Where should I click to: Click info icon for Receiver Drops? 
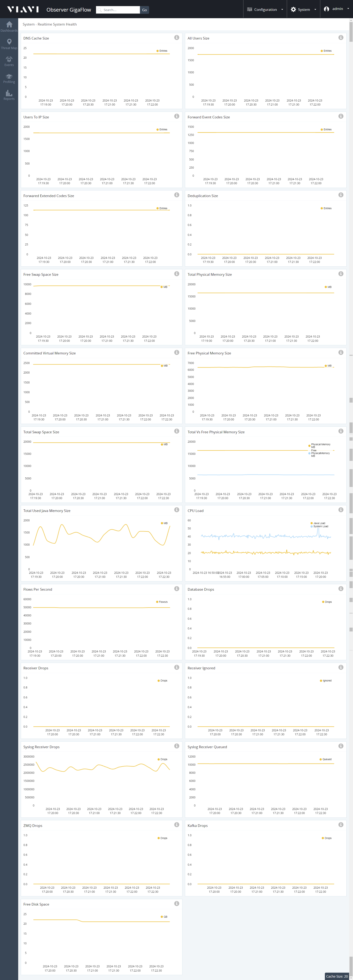[176, 668]
